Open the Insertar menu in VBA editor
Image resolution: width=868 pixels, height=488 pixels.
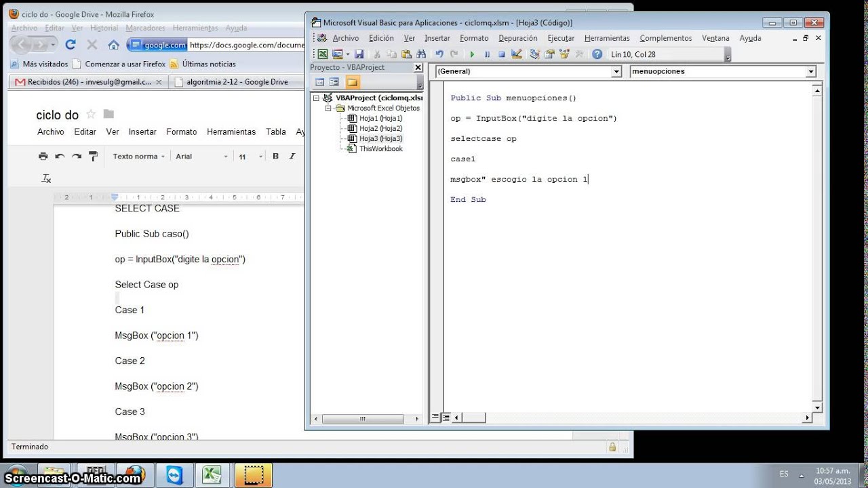[437, 38]
